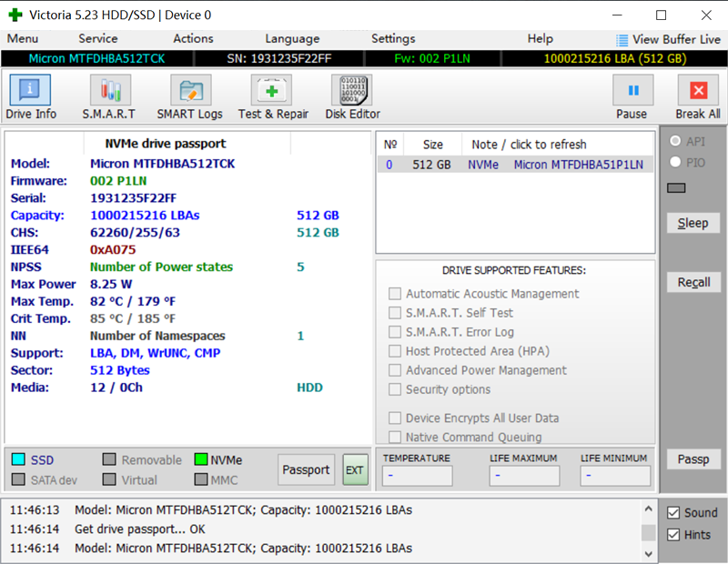Open the Language menu
This screenshot has width=728, height=564.
pos(292,38)
